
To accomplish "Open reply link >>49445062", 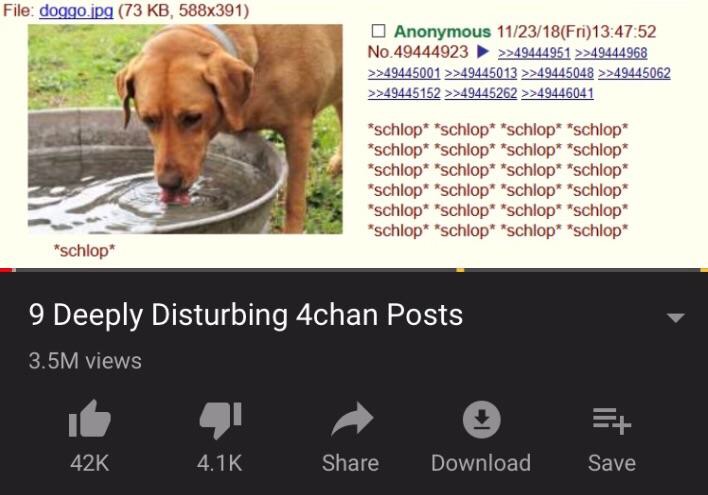I will point(634,73).
